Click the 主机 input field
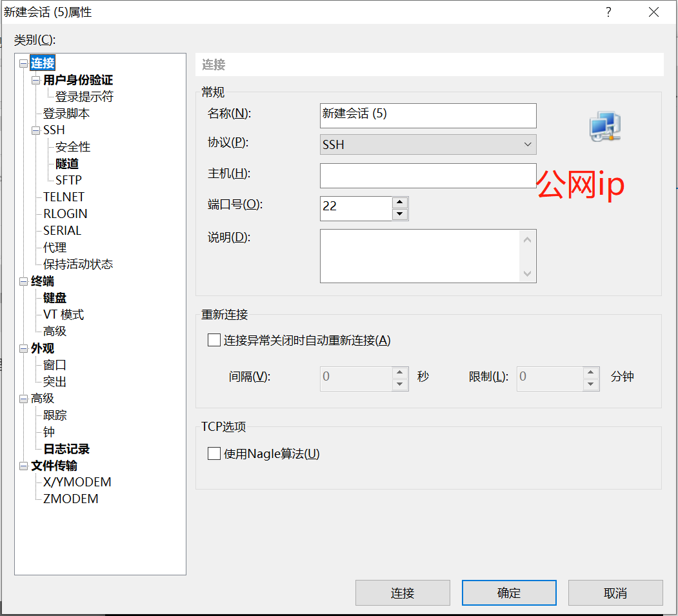Screen dimensions: 678x616 click(428, 175)
